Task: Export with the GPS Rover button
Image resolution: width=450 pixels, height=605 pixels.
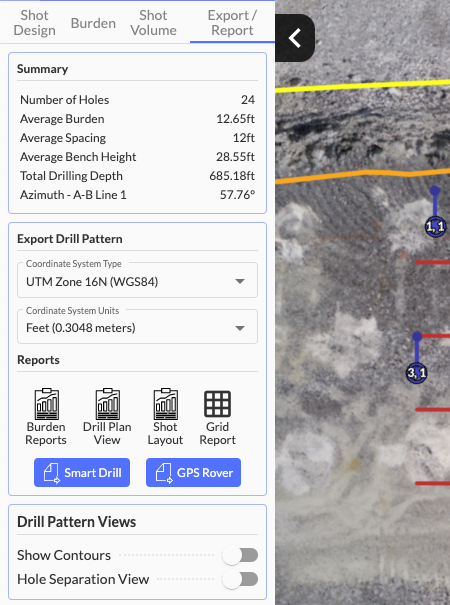Action: (193, 473)
